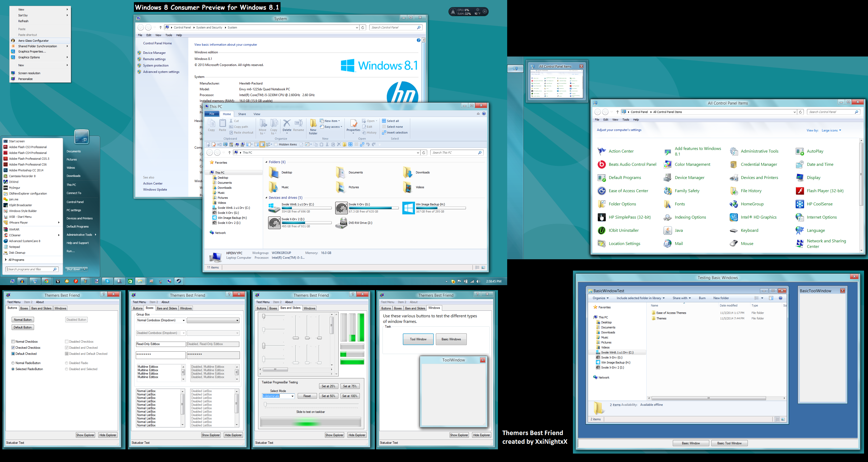Click the help icon in System window
Viewport: 868px width, 462px height.
(418, 40)
